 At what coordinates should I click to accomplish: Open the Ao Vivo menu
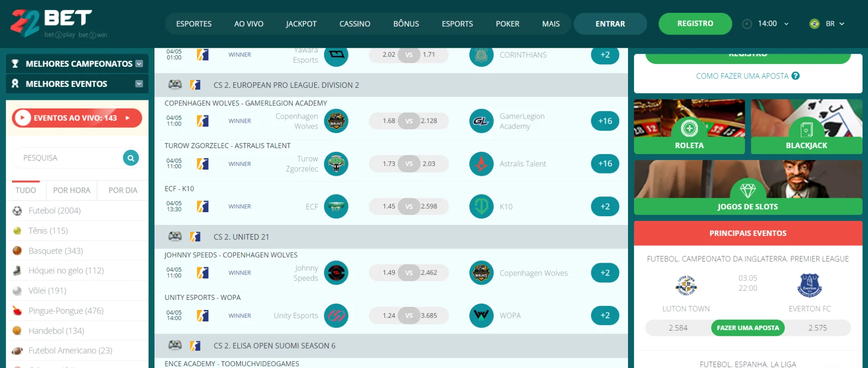coord(249,24)
